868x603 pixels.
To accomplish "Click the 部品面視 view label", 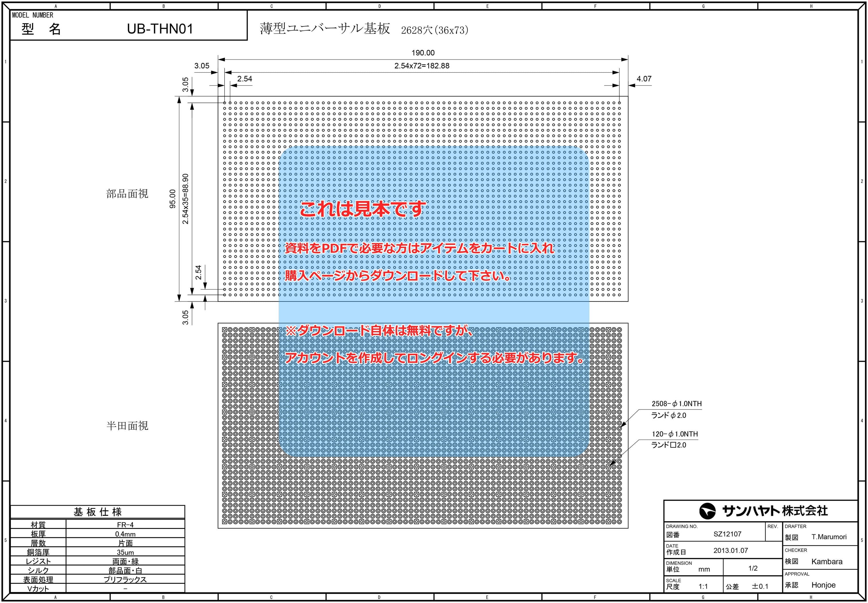I will [x=127, y=194].
